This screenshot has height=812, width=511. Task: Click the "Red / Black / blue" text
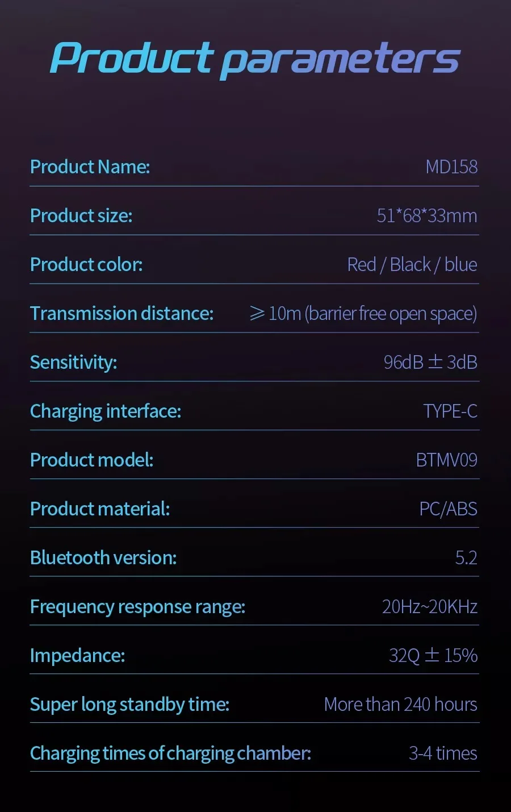412,265
